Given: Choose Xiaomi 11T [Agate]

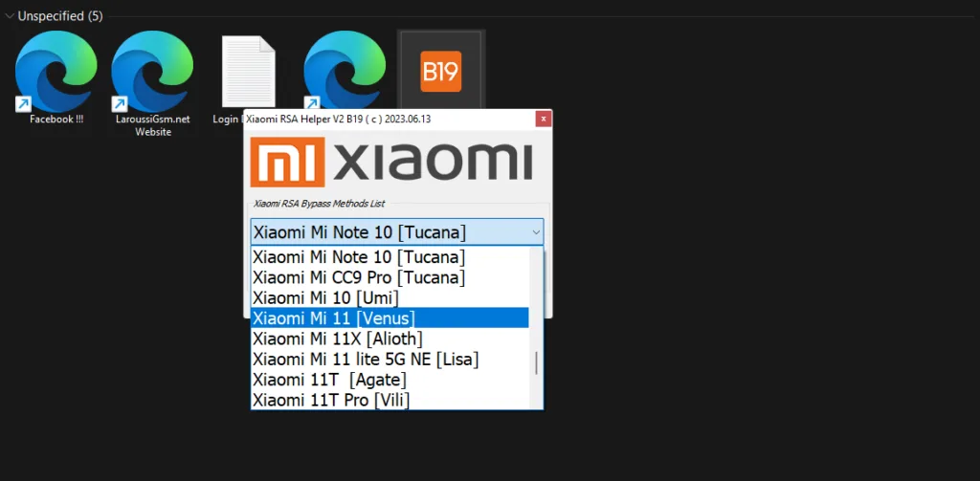Looking at the screenshot, I should pos(390,380).
